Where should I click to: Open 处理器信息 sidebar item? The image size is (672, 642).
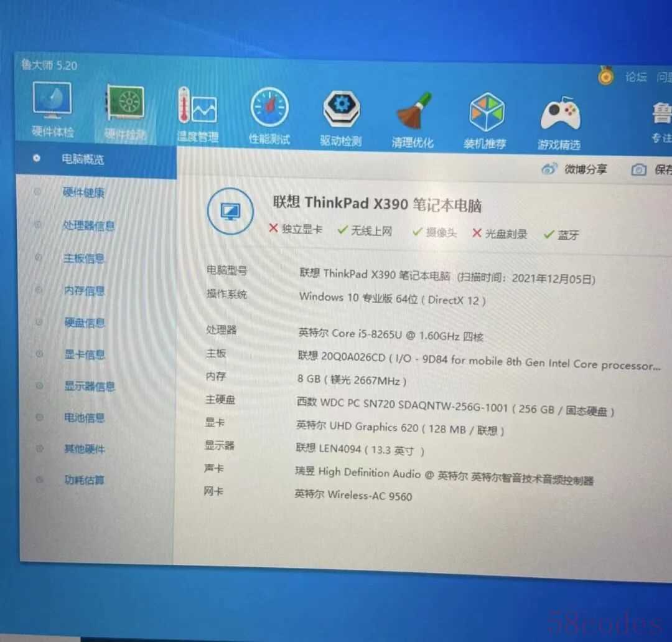89,225
